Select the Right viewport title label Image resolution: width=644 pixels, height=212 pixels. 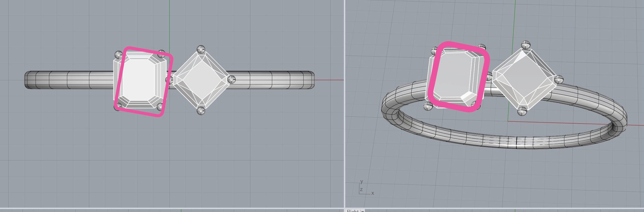352,211
